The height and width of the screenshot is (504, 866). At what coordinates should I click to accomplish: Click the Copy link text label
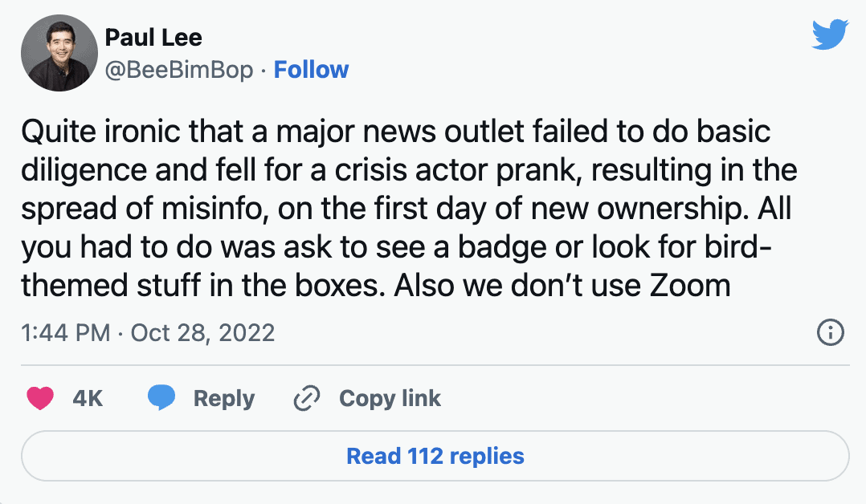pos(390,398)
